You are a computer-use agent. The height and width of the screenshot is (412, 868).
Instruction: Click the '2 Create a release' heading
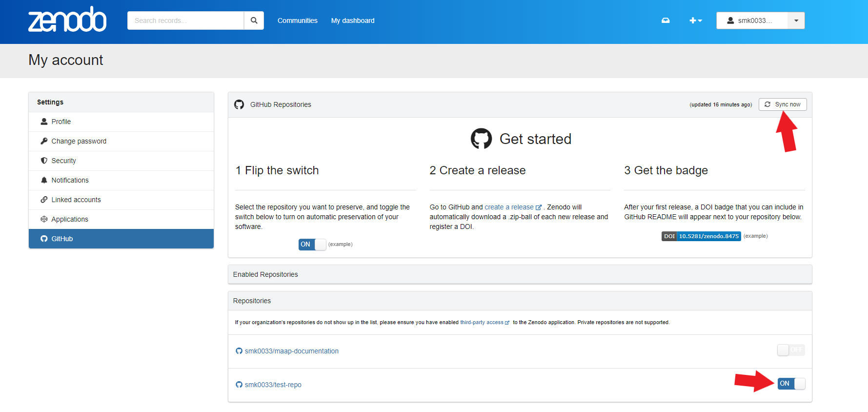(477, 170)
